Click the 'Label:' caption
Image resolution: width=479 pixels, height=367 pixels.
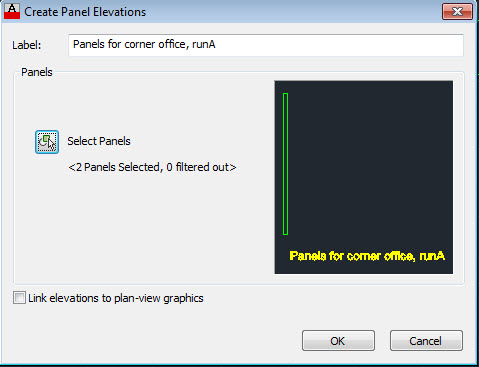[27, 45]
